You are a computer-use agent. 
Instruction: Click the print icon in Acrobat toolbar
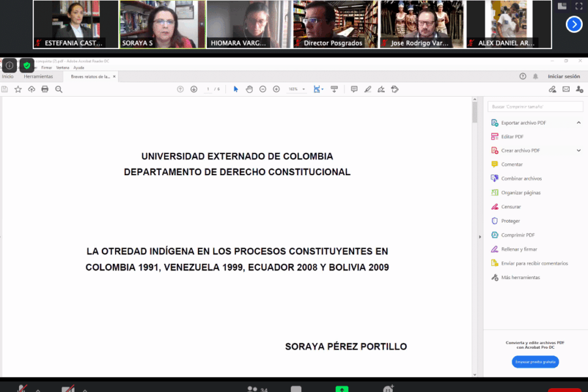point(45,89)
